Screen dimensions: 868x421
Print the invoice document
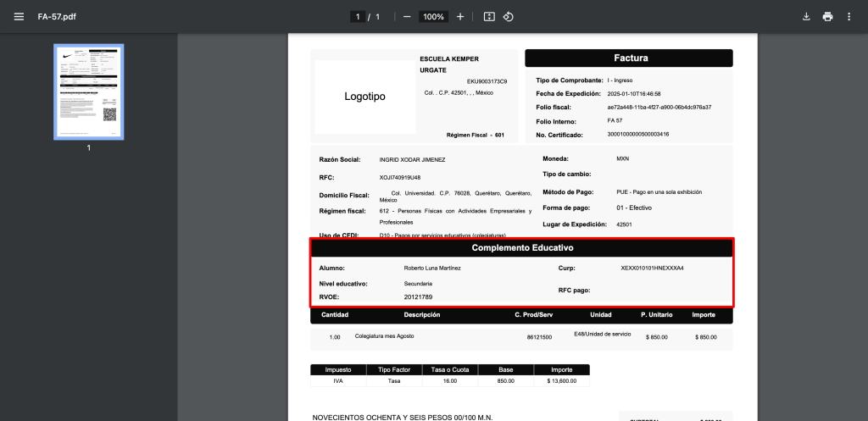pyautogui.click(x=827, y=16)
